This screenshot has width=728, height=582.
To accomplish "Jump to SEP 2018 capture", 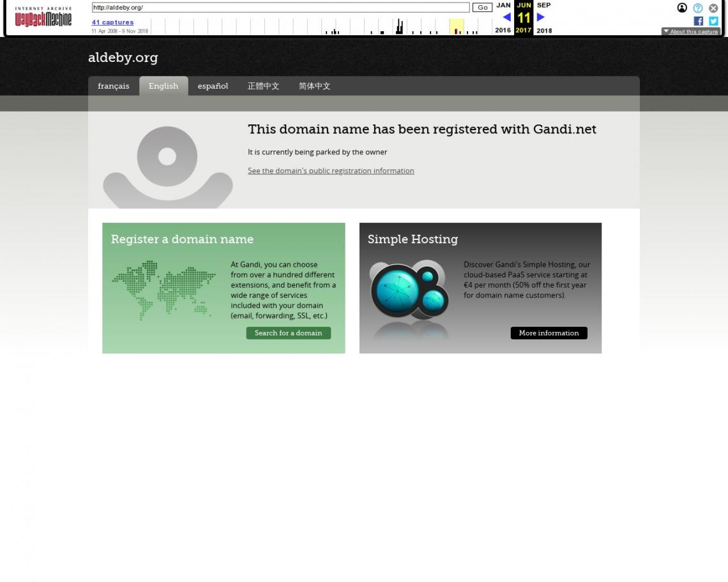I will pyautogui.click(x=544, y=18).
